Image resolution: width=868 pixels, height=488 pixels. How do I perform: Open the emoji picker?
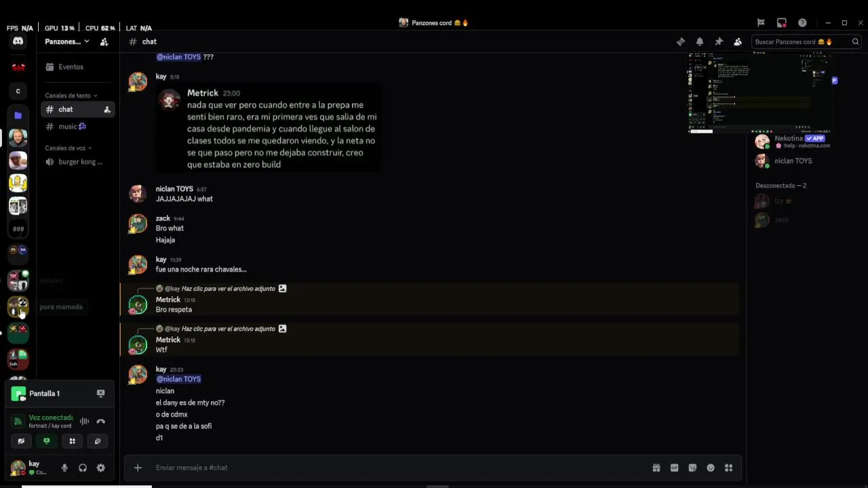(x=711, y=468)
